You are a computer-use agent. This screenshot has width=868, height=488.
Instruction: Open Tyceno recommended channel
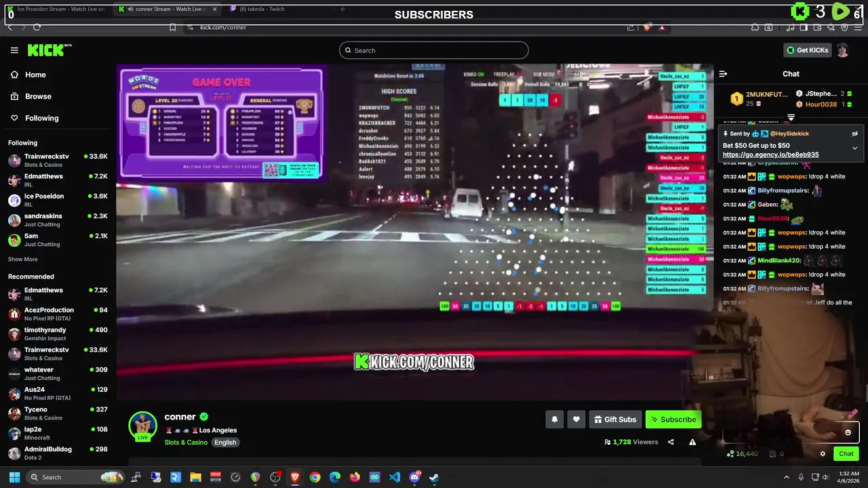(x=58, y=413)
